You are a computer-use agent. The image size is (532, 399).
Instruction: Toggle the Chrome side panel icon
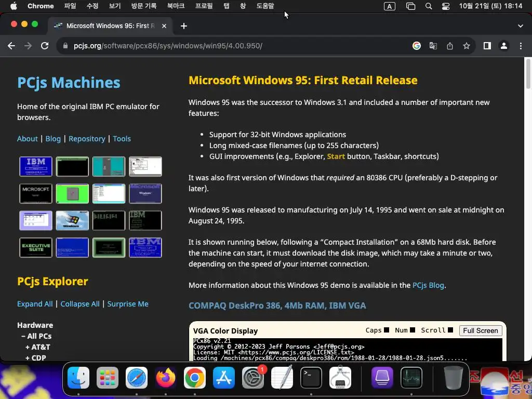[x=487, y=46]
